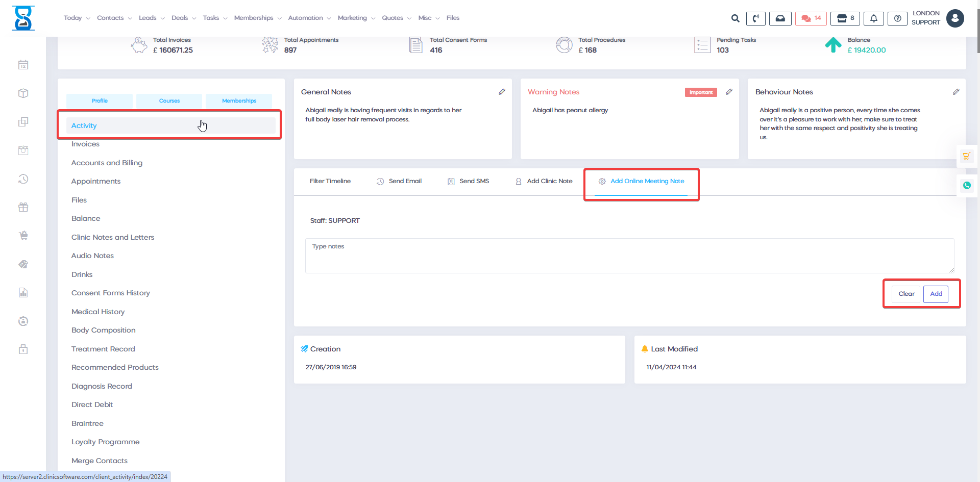
Task: Open the gift icon in left sidebar
Action: [23, 207]
